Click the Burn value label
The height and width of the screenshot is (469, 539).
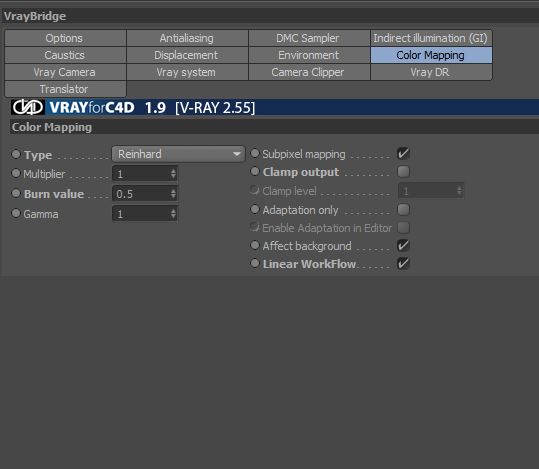[54, 194]
